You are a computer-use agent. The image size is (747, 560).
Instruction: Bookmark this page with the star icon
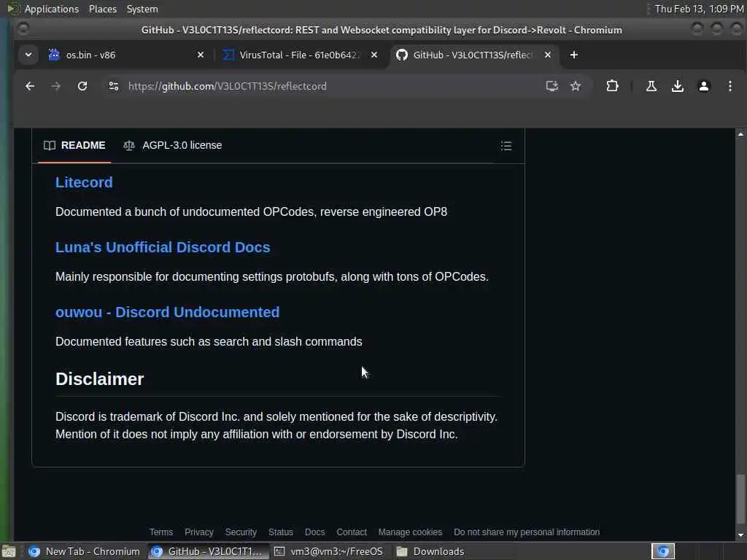[576, 86]
